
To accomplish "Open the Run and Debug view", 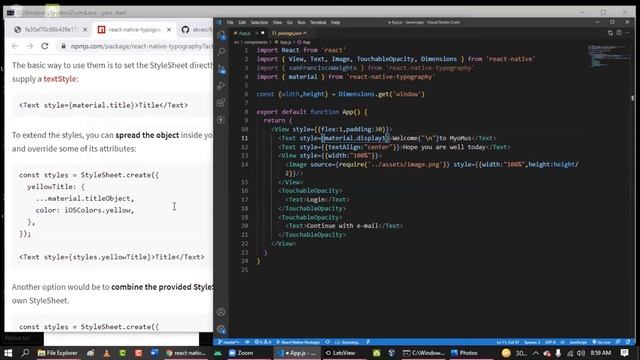I will pyautogui.click(x=221, y=86).
